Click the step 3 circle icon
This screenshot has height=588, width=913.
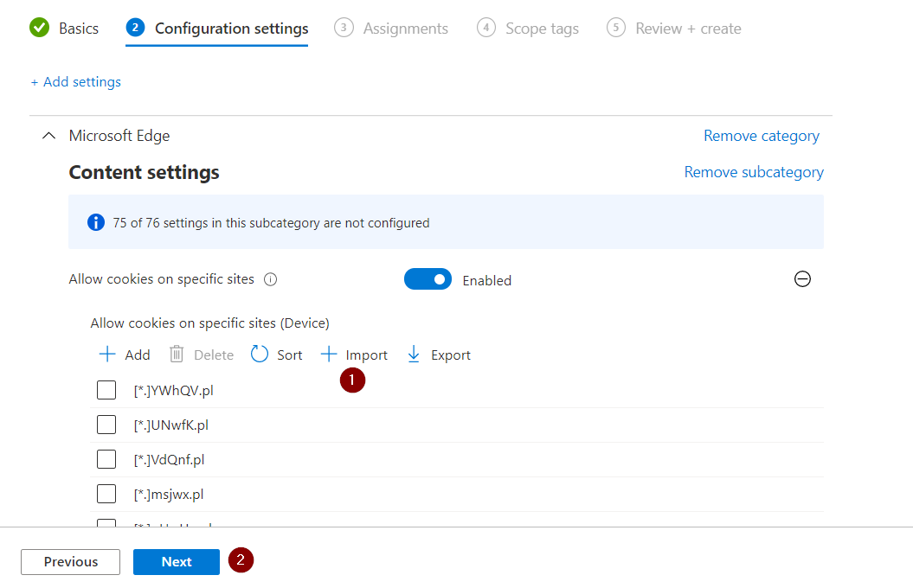[x=344, y=28]
